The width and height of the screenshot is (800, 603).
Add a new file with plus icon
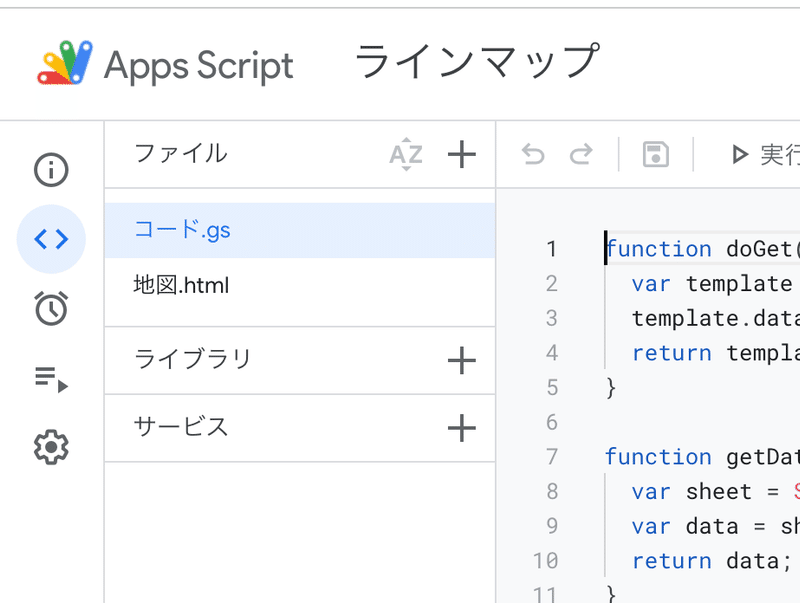tap(461, 155)
